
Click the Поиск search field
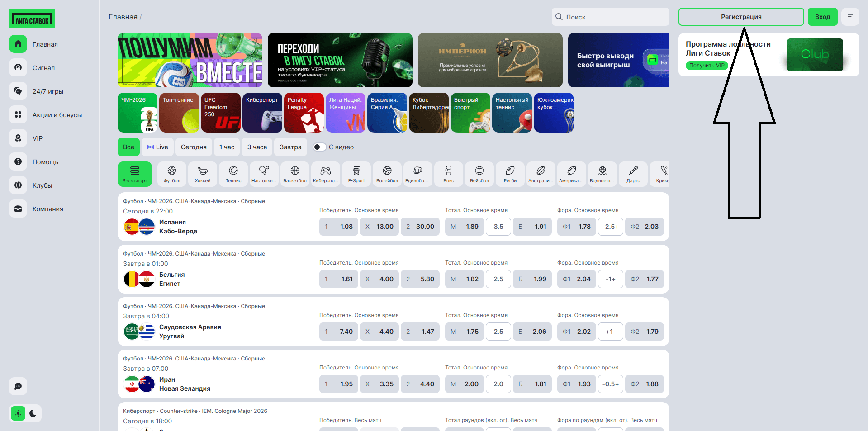coord(610,17)
